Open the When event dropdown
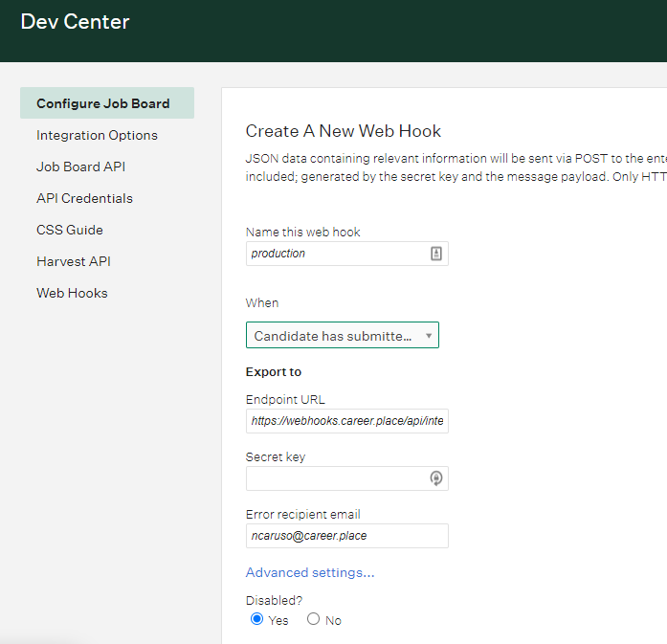 coord(343,335)
